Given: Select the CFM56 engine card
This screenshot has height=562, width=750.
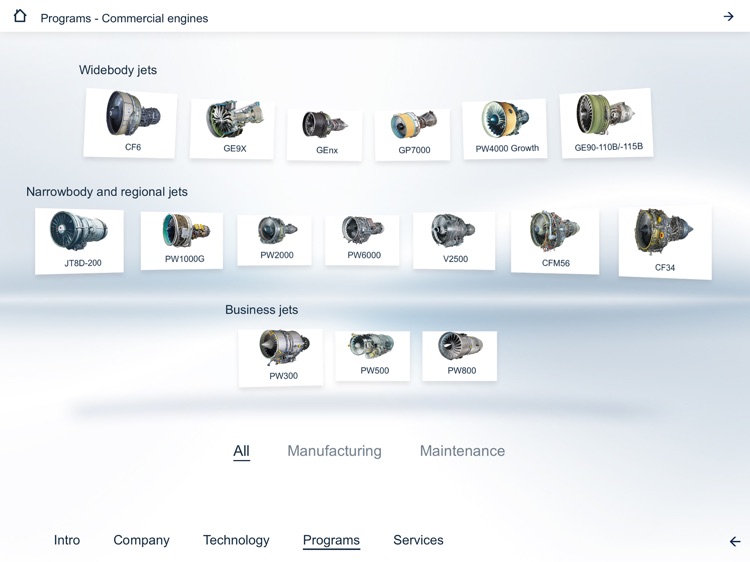Looking at the screenshot, I should pos(555,241).
